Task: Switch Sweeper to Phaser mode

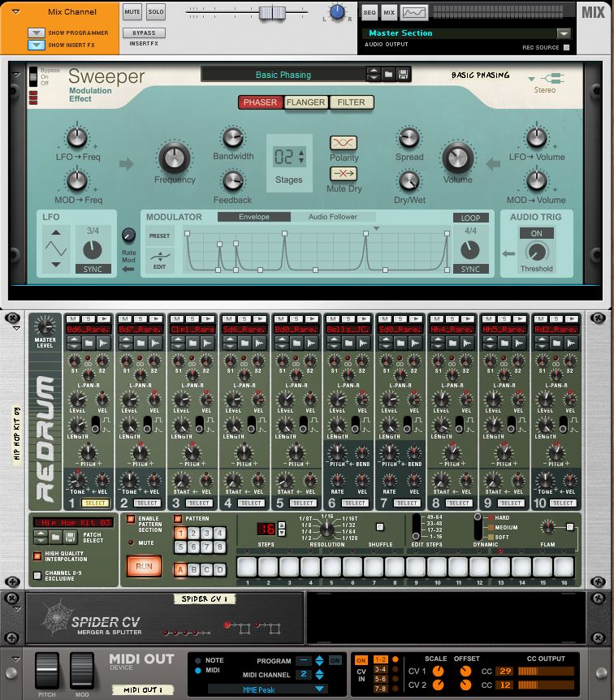Action: (x=260, y=102)
